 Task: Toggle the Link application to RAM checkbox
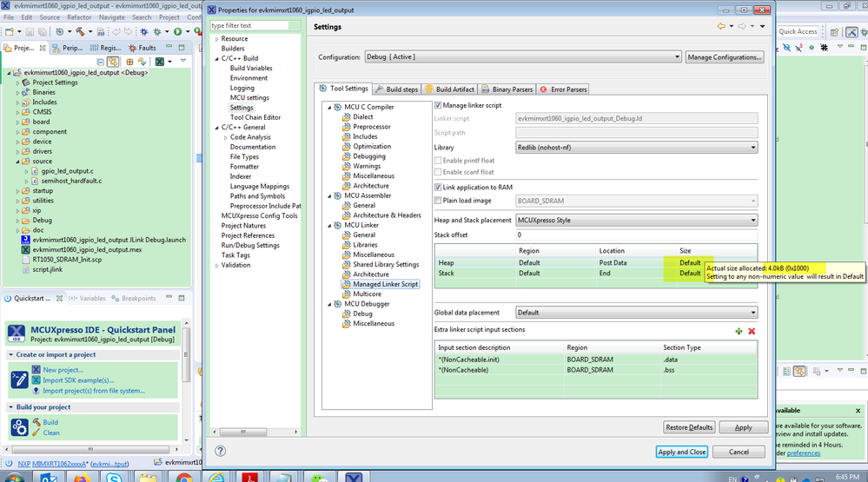pos(438,187)
